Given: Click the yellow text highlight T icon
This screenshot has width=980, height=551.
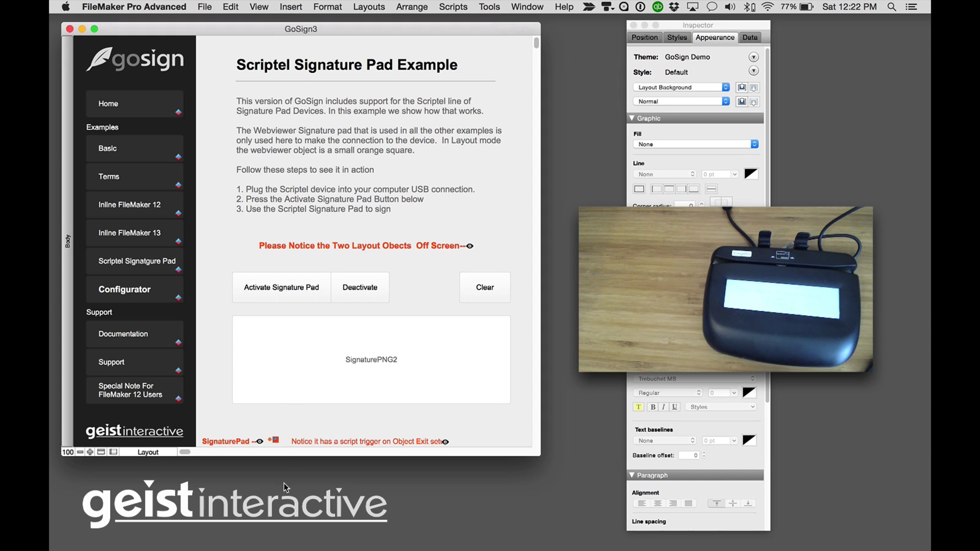Looking at the screenshot, I should 638,407.
